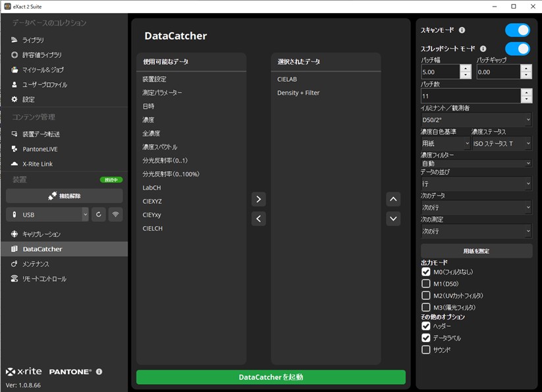Select CIELAB in 選択されたデータ list
Viewport: 542px width, 392px height.
(326, 79)
